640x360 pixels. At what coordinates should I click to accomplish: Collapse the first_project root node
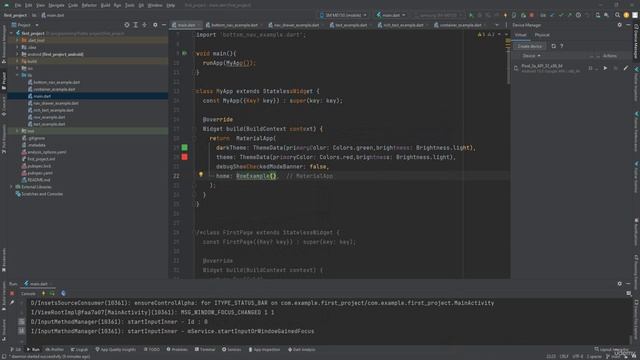tap(11, 33)
